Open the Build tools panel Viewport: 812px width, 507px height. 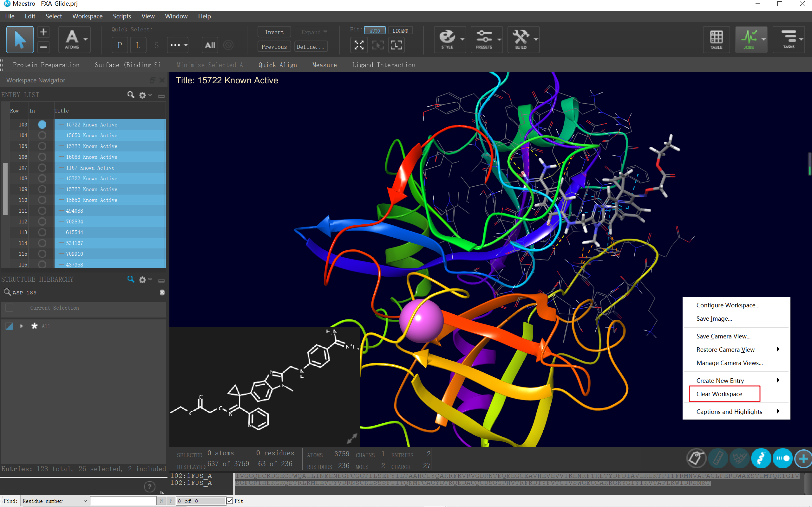[x=521, y=39]
